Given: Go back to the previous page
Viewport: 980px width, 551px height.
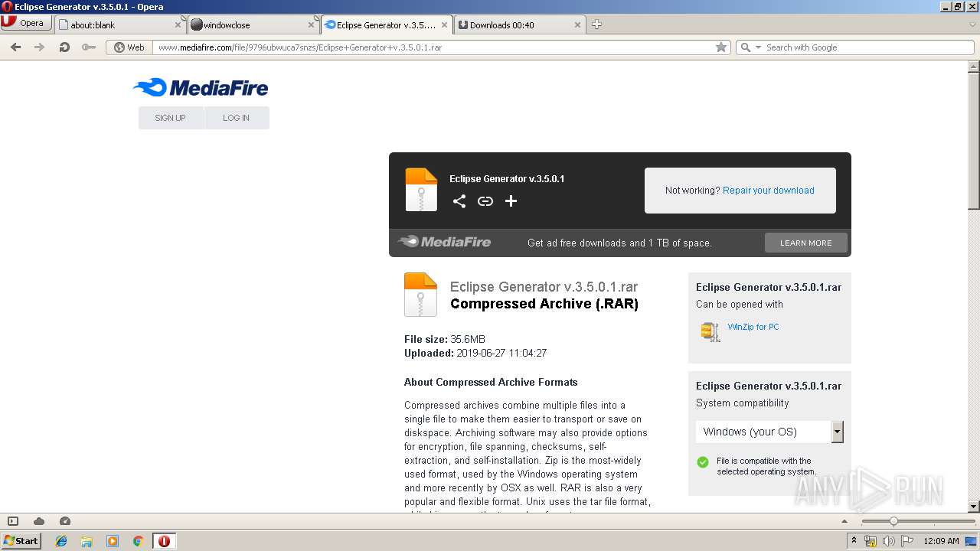Looking at the screenshot, I should [x=15, y=47].
